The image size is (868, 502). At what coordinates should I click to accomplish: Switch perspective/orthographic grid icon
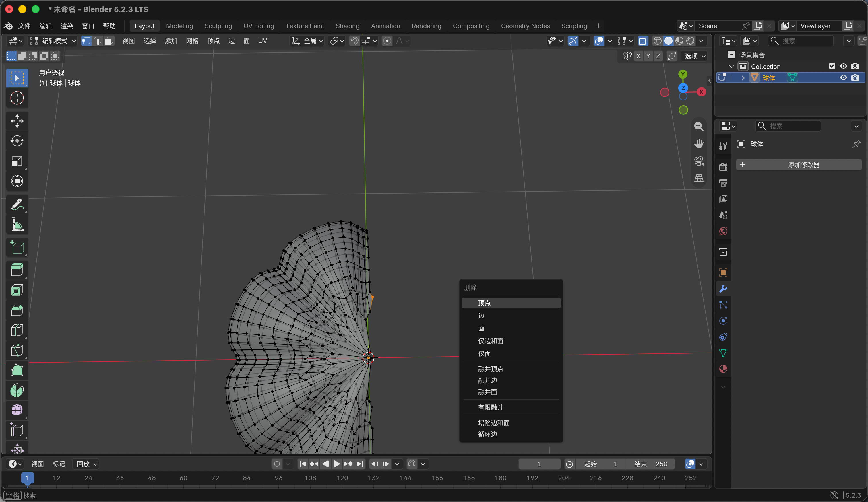pyautogui.click(x=699, y=178)
